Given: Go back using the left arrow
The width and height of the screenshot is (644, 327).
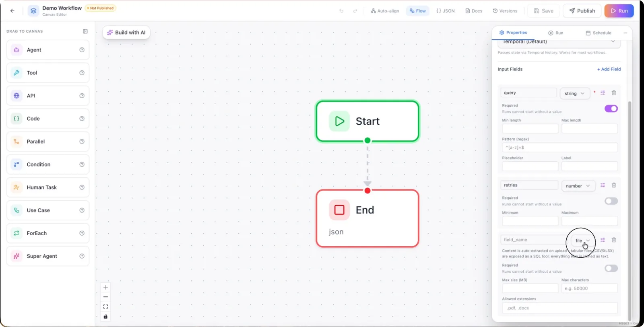Looking at the screenshot, I should pyautogui.click(x=12, y=11).
